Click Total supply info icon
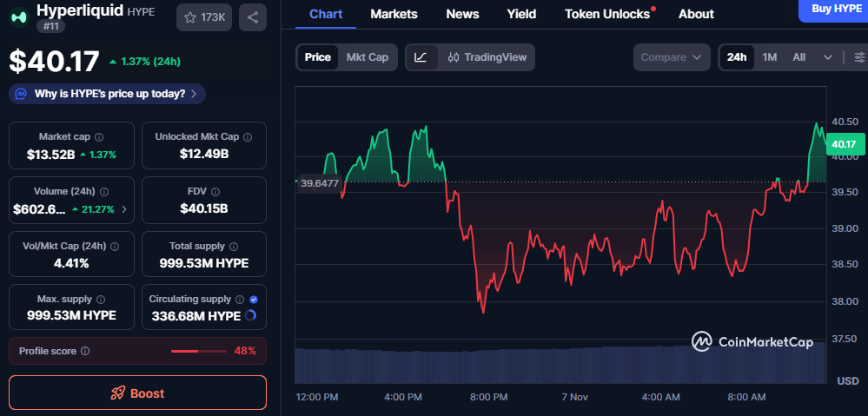 pos(234,247)
